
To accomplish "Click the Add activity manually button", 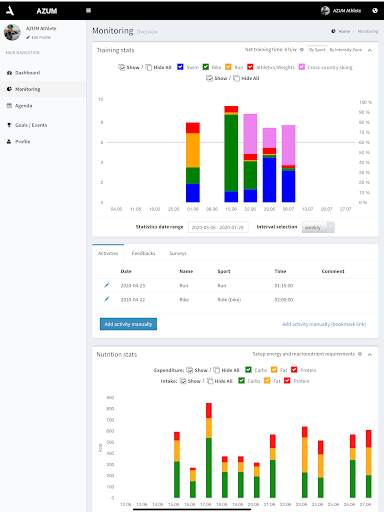I will (128, 324).
